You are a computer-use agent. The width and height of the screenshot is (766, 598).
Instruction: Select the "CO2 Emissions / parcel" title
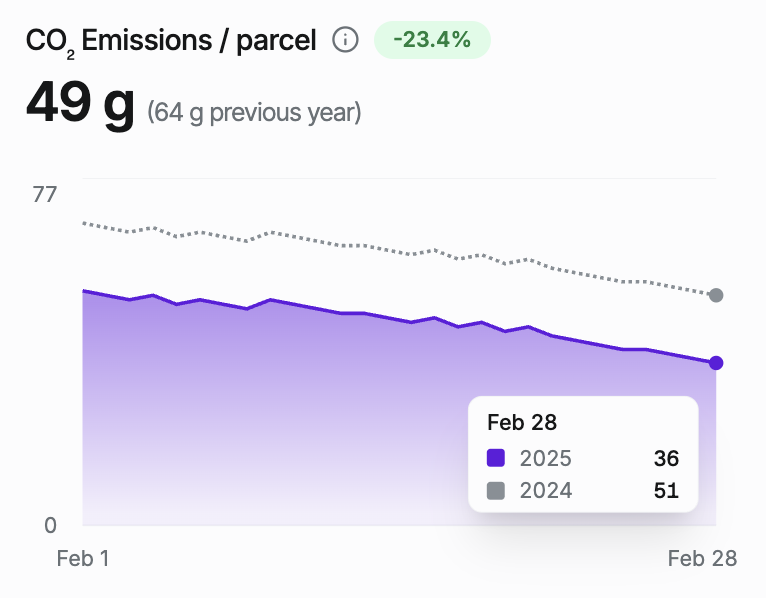(171, 41)
